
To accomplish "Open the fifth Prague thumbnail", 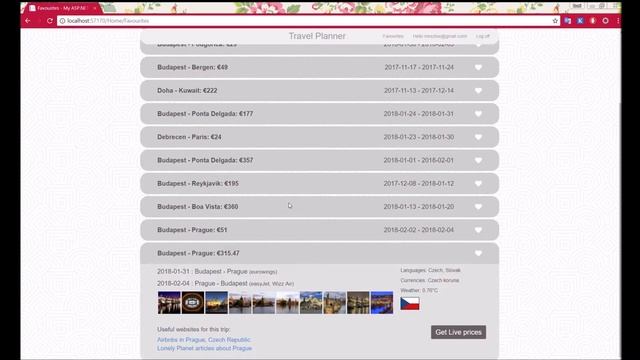I will tap(264, 302).
